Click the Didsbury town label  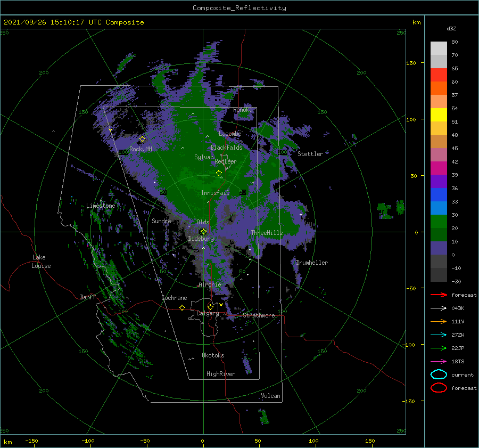pyautogui.click(x=201, y=239)
